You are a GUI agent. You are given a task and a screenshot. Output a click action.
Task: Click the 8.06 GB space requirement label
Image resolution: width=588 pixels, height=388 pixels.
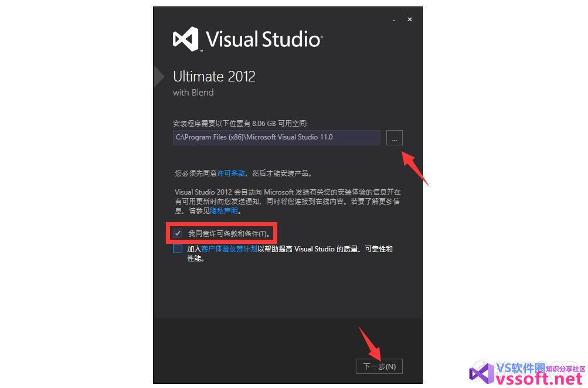pyautogui.click(x=240, y=123)
